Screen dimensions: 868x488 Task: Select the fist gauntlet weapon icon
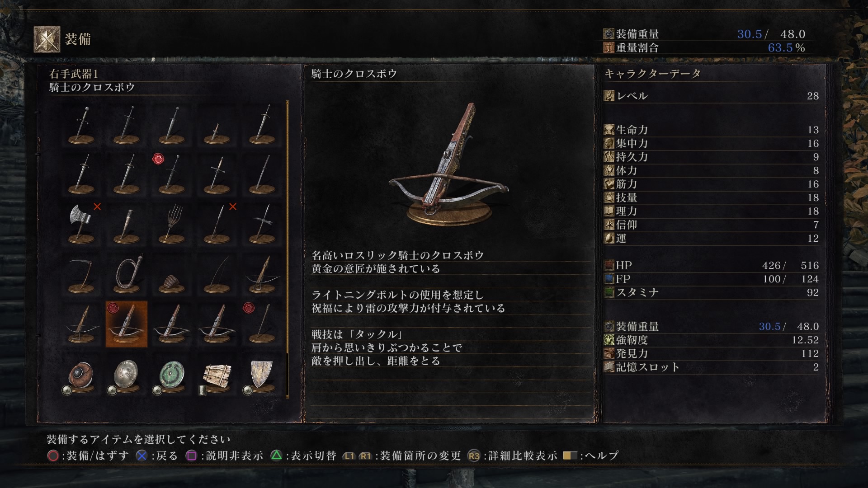click(172, 274)
